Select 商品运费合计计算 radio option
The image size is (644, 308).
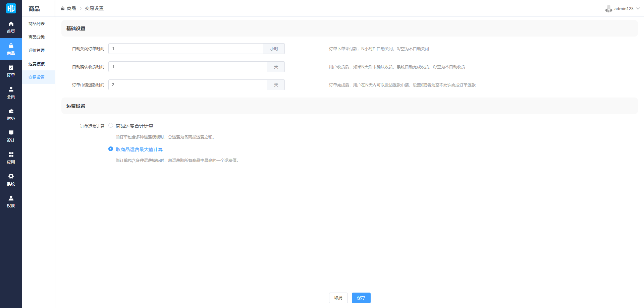click(111, 126)
